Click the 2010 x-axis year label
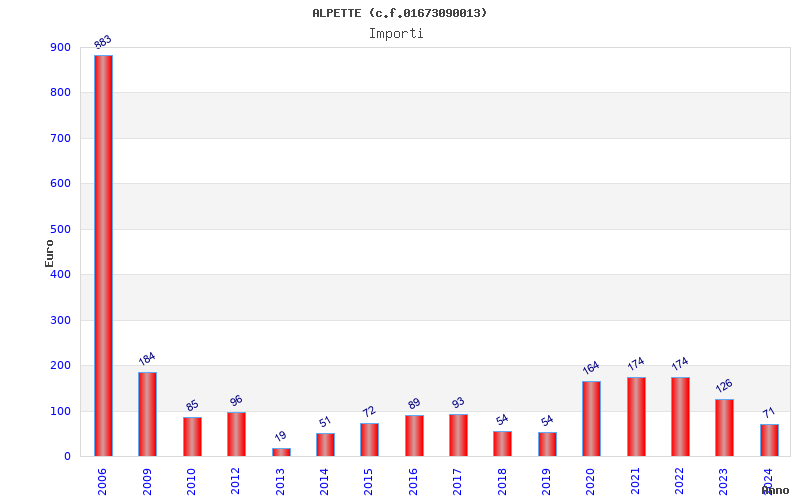Image resolution: width=800 pixels, height=500 pixels. 191,482
